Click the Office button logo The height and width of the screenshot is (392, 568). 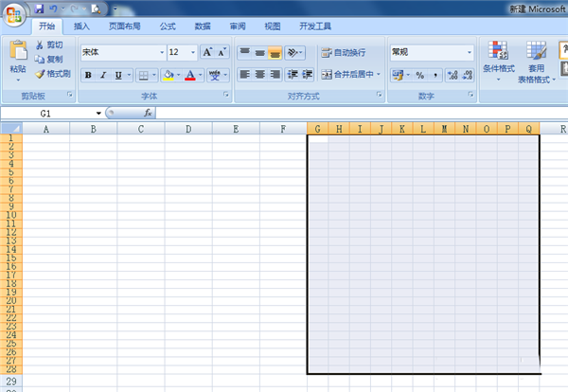pos(14,14)
